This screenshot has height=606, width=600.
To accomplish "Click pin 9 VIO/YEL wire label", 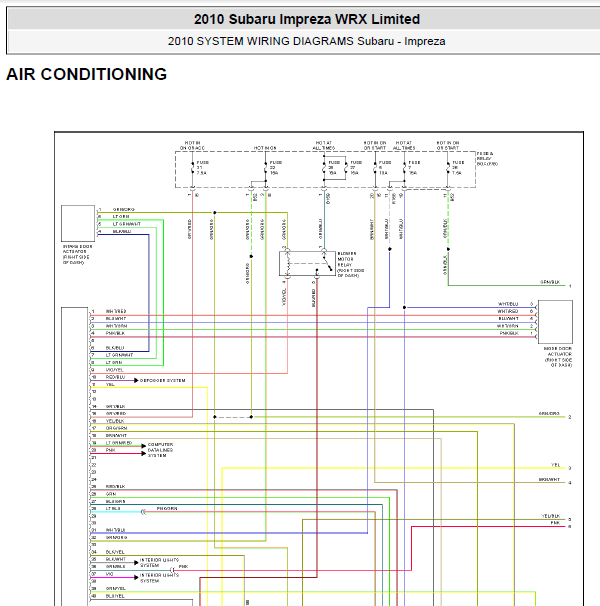I will point(115,370).
